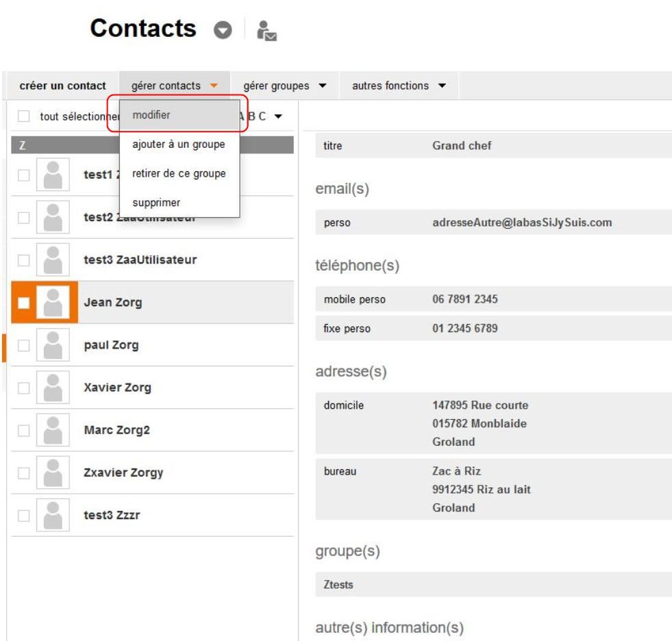Click Xavier Zorg's avatar placeholder

tap(53, 388)
